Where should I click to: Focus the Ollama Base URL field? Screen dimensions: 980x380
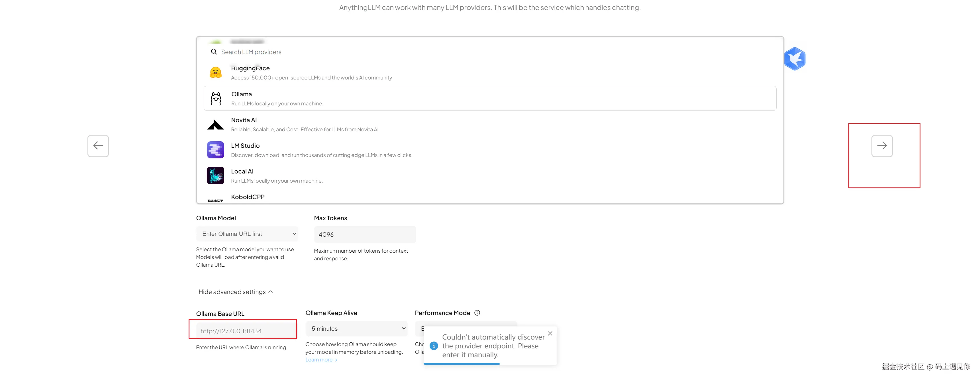[x=245, y=331]
